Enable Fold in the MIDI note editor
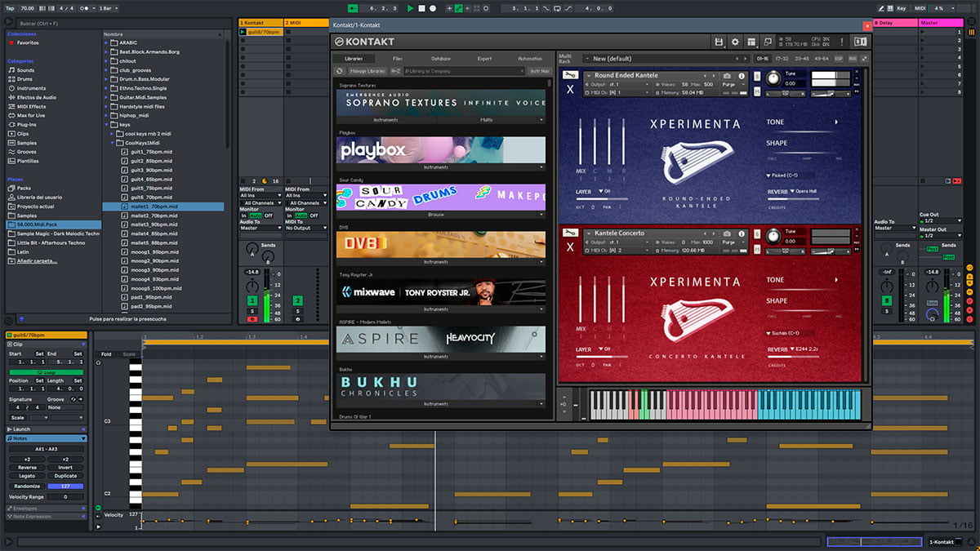 106,354
